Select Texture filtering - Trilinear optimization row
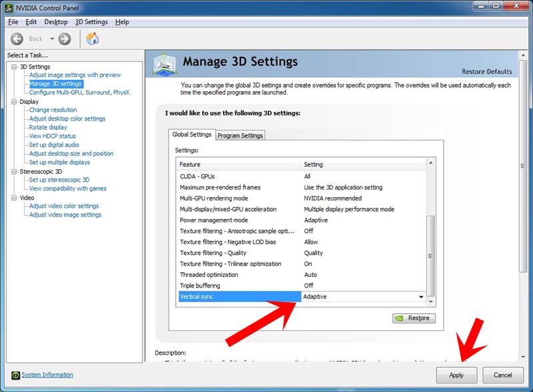The image size is (533, 392). coord(302,264)
